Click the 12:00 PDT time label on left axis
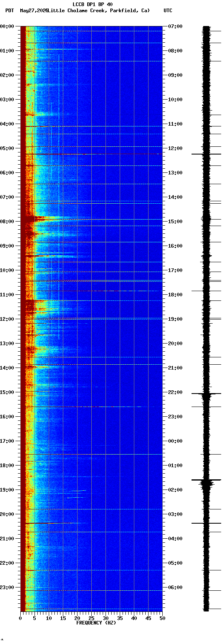Image resolution: width=224 pixels, height=644 pixels. tap(7, 319)
